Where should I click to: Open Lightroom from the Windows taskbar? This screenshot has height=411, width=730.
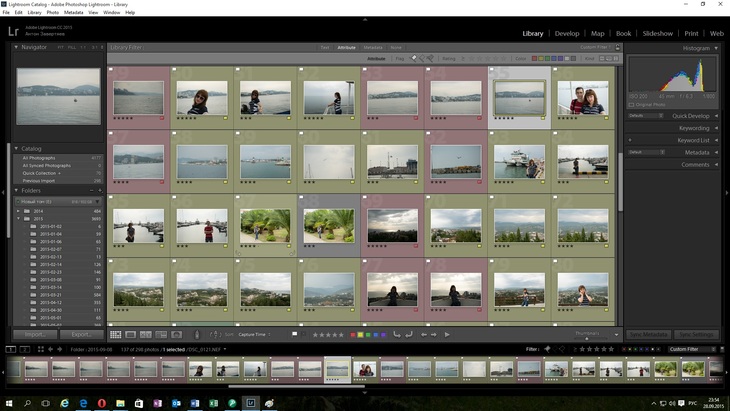250,403
